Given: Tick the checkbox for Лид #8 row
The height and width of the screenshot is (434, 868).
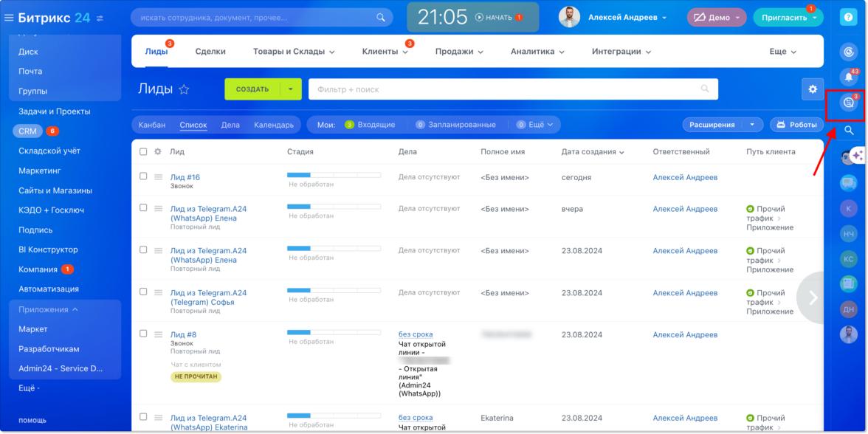Looking at the screenshot, I should tap(143, 334).
